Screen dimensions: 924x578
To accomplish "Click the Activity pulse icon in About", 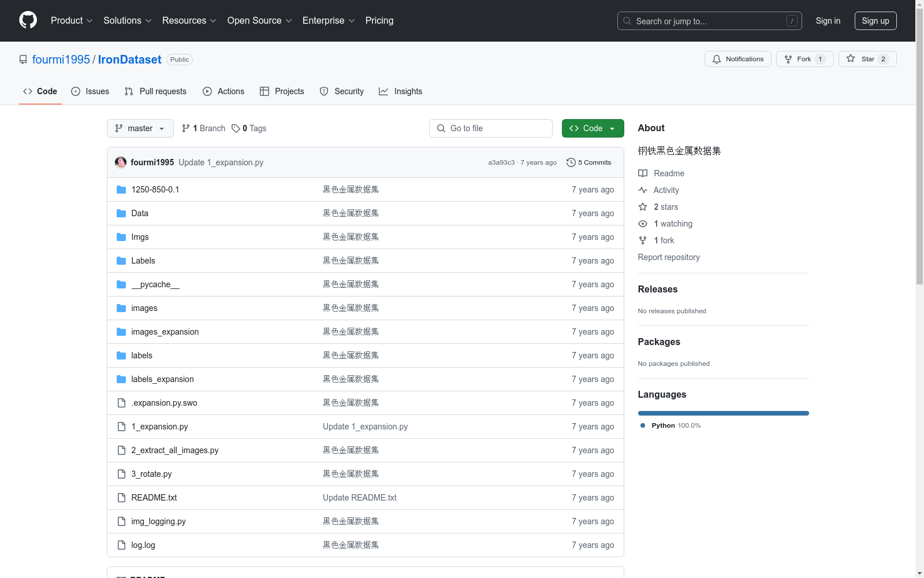I will click(x=643, y=190).
